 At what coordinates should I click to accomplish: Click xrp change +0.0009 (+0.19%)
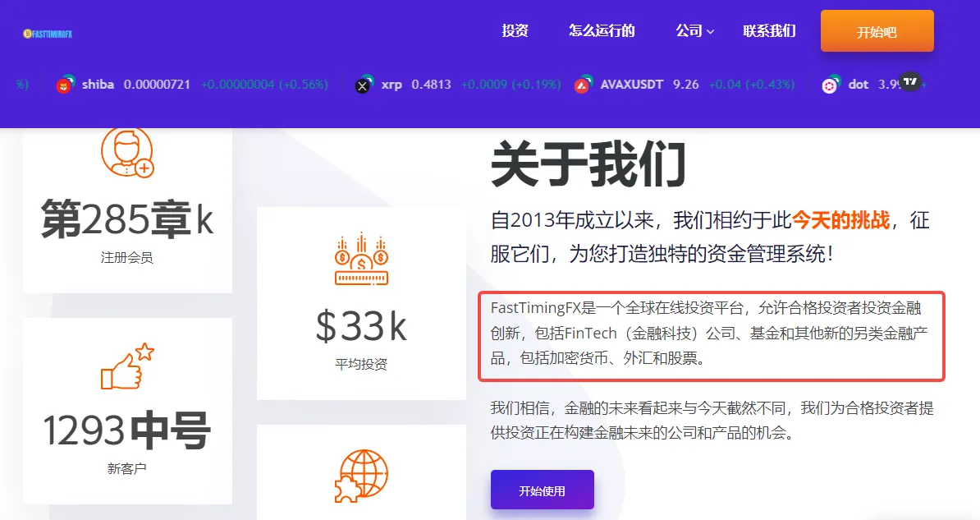(511, 85)
